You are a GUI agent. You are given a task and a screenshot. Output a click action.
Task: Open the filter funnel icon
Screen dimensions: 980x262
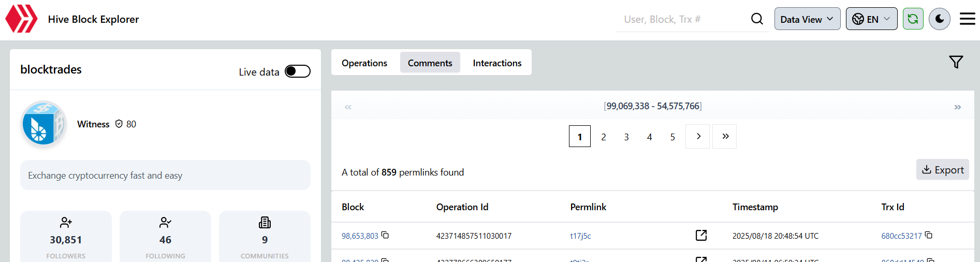point(956,62)
